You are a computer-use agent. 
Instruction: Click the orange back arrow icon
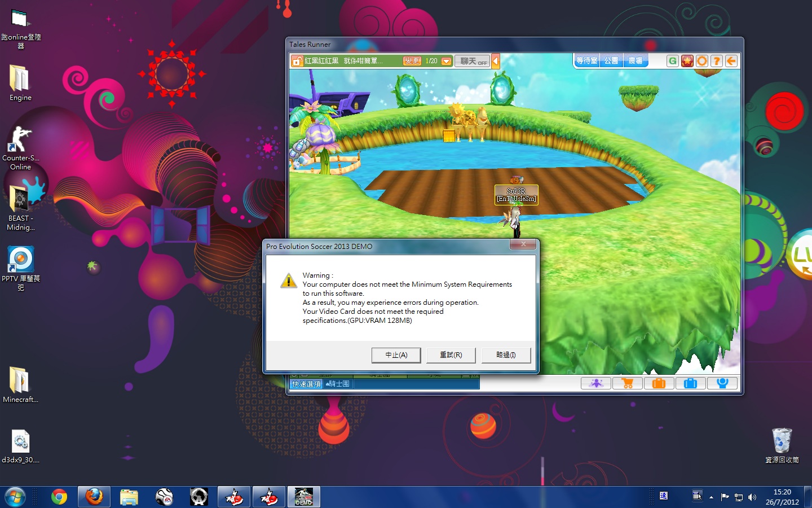coord(731,61)
